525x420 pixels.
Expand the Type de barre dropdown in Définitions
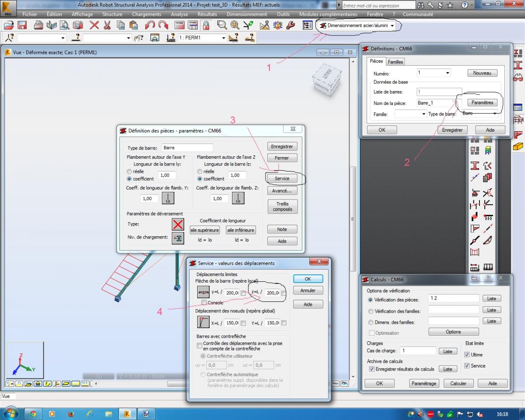tap(495, 114)
